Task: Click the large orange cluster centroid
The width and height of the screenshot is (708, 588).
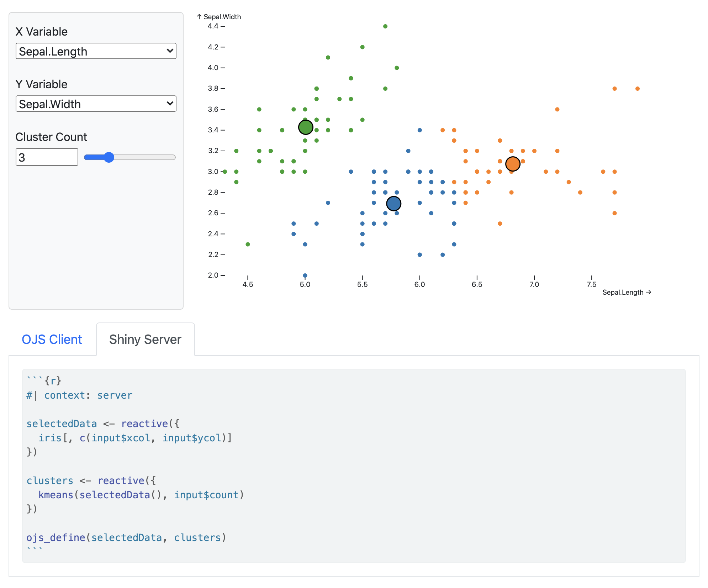Action: (x=513, y=164)
